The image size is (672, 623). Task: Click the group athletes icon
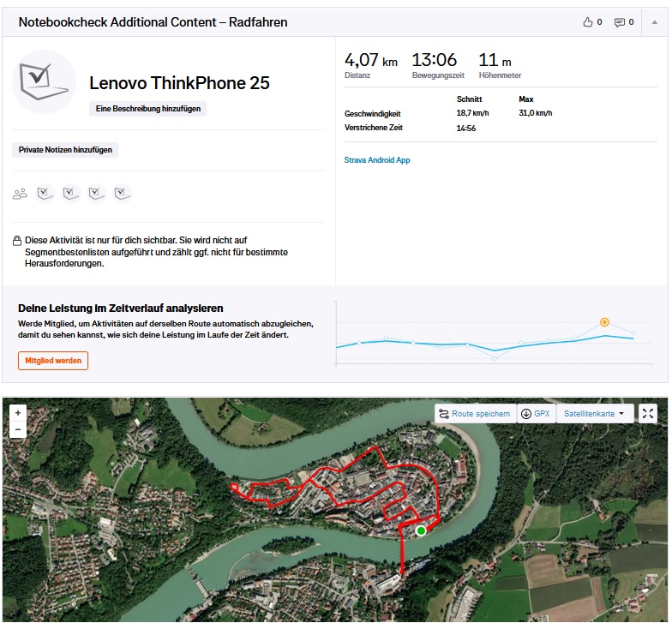click(20, 194)
